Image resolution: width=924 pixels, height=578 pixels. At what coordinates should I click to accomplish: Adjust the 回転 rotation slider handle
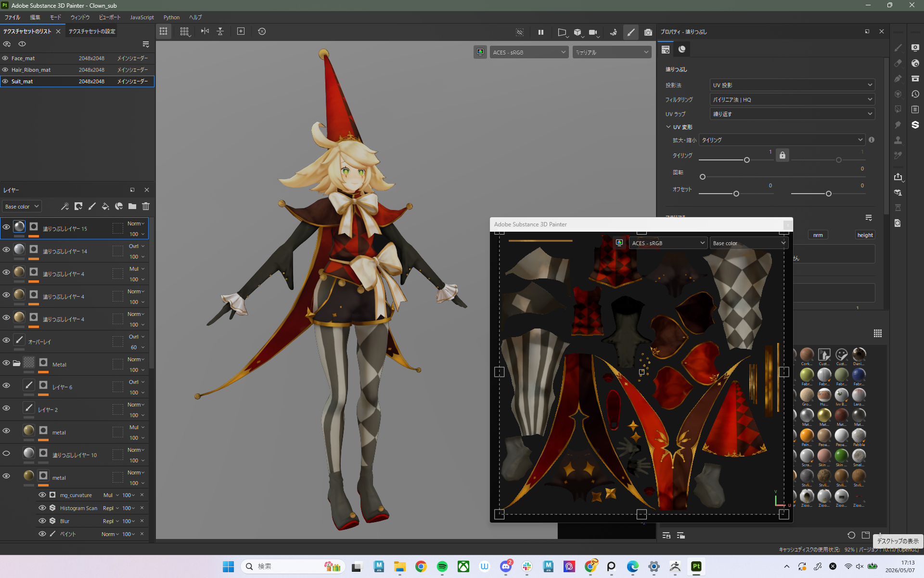point(703,177)
